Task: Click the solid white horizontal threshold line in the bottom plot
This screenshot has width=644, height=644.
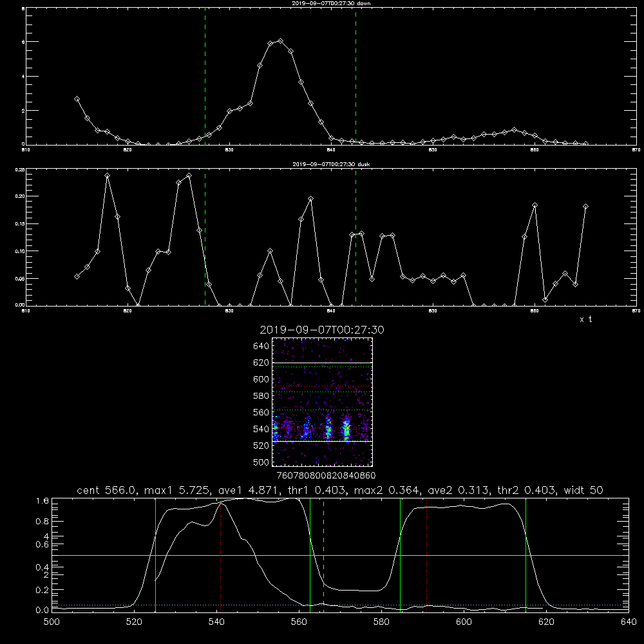Action: 340,555
